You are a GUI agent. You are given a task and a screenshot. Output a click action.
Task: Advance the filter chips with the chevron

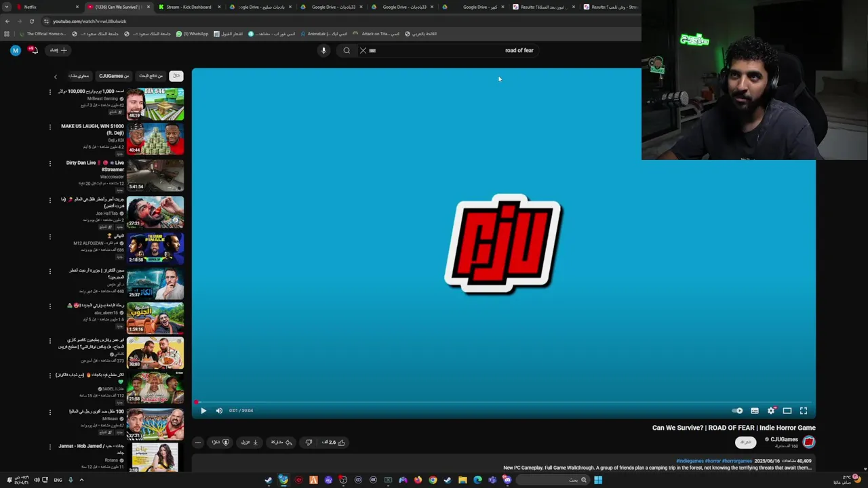pyautogui.click(x=56, y=77)
